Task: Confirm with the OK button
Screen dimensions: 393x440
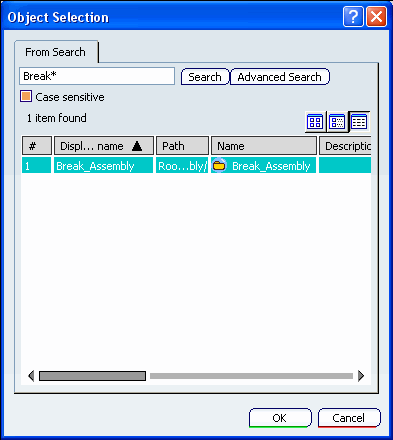Action: [x=280, y=418]
